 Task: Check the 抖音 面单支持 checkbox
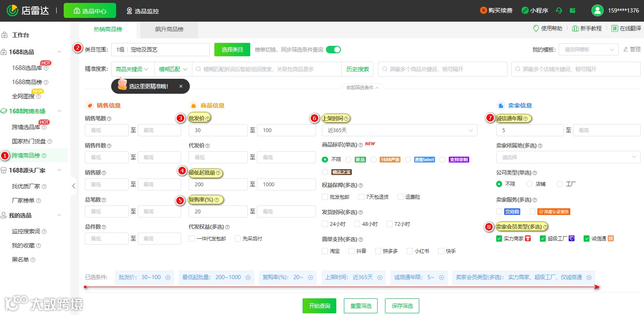[351, 251]
